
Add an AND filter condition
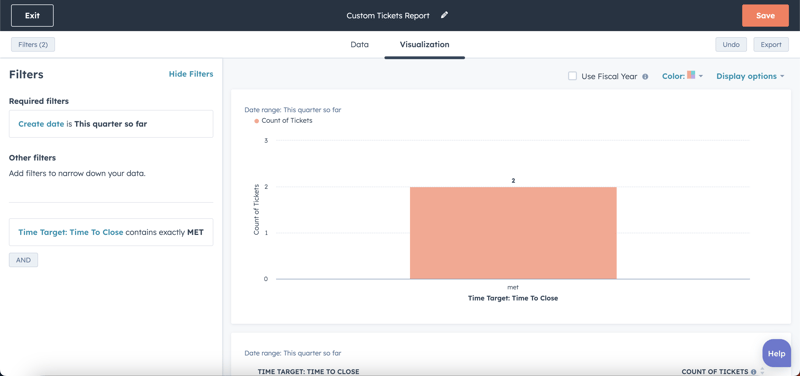[23, 260]
